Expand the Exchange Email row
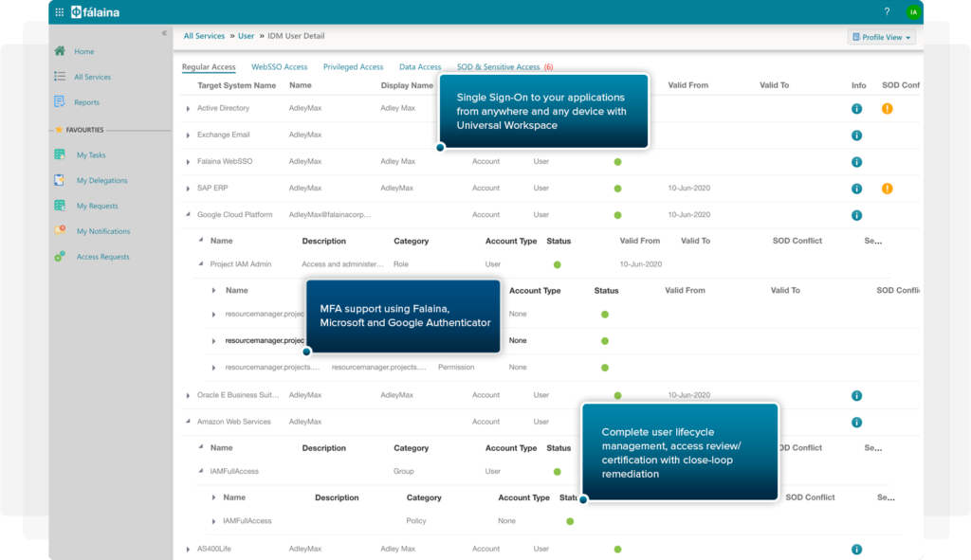The image size is (971, 560). click(x=188, y=135)
